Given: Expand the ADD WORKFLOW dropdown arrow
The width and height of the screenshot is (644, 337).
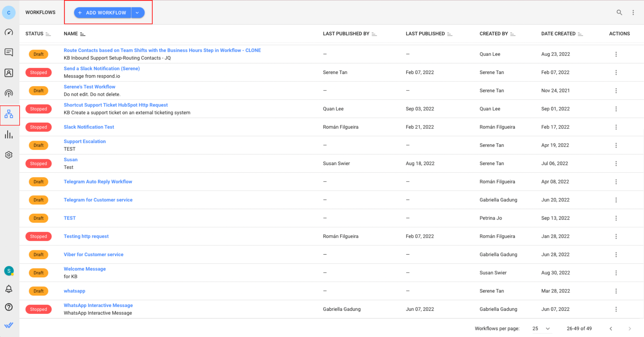Looking at the screenshot, I should pos(137,12).
